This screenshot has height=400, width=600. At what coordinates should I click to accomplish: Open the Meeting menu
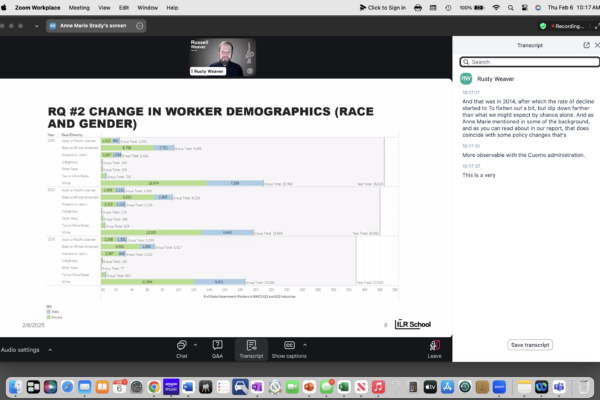click(78, 6)
